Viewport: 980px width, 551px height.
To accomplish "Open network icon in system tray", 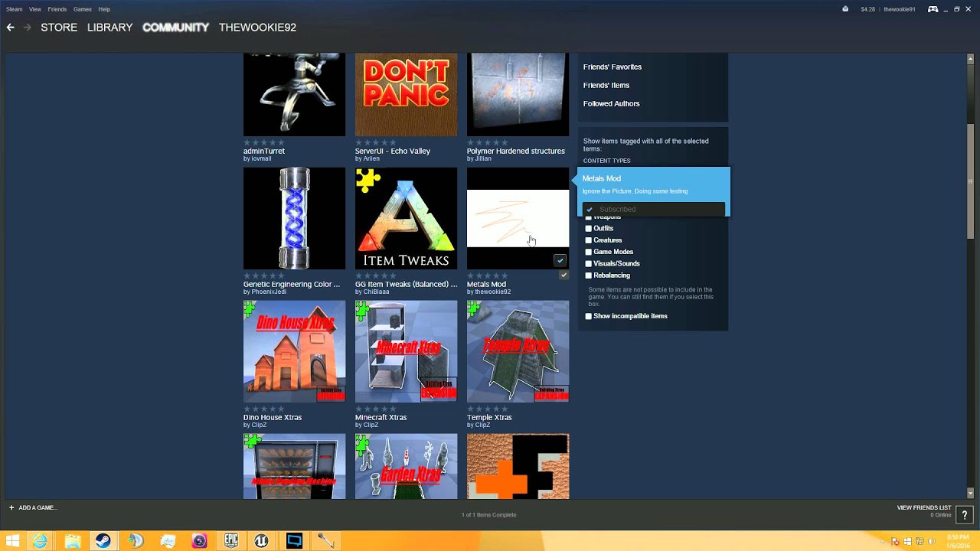I will [922, 541].
